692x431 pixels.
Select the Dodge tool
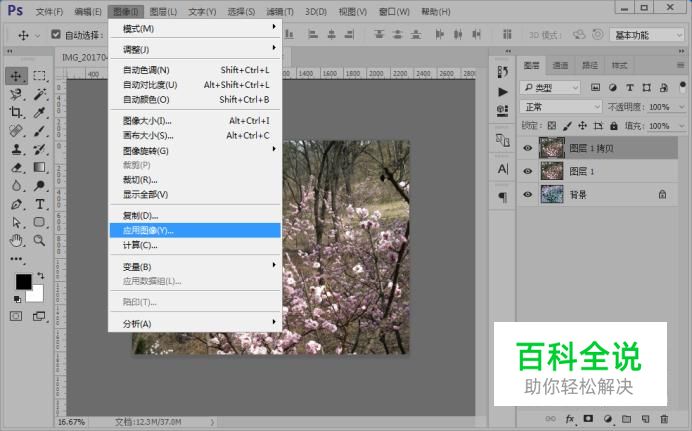click(x=39, y=186)
